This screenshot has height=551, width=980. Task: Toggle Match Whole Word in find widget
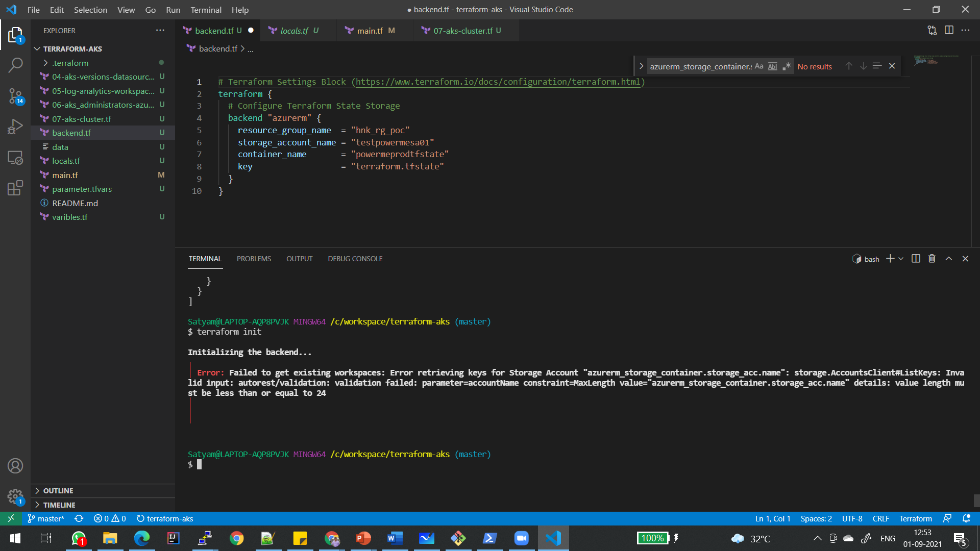(x=773, y=66)
